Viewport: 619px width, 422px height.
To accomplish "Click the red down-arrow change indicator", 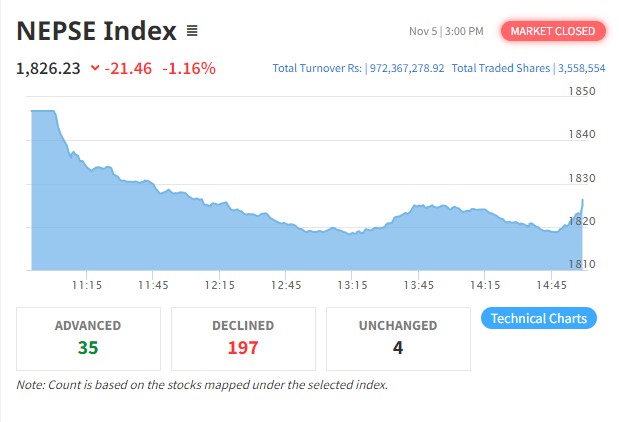I will 94,69.
